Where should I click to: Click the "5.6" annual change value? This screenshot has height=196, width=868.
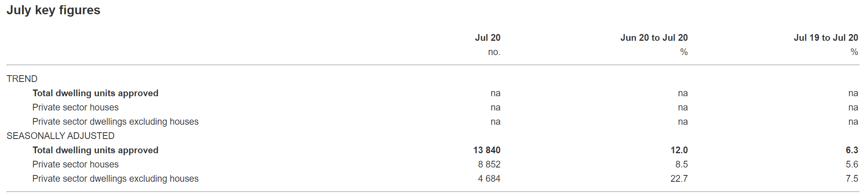pos(852,164)
